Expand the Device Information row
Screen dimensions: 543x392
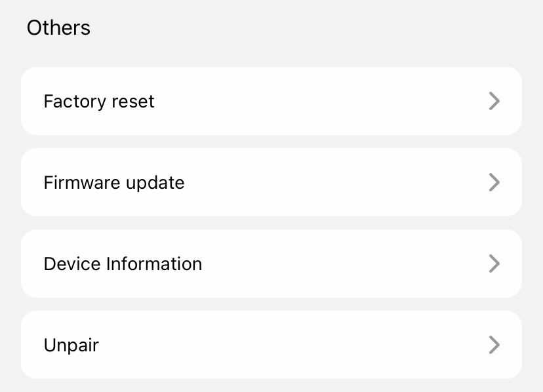[271, 264]
